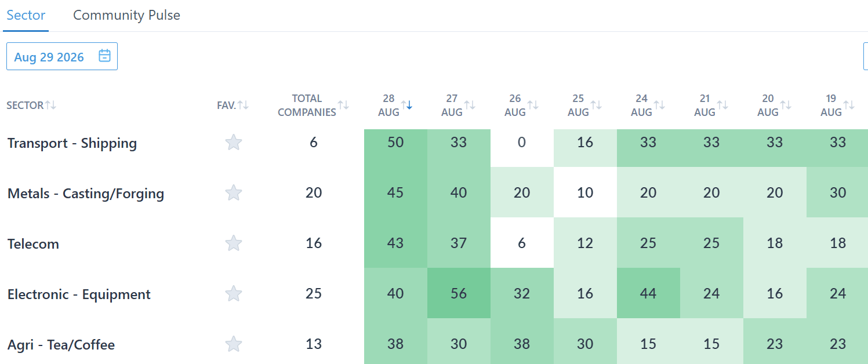Image resolution: width=868 pixels, height=364 pixels.
Task: Sort by 27 Aug column arrows
Action: click(x=470, y=105)
